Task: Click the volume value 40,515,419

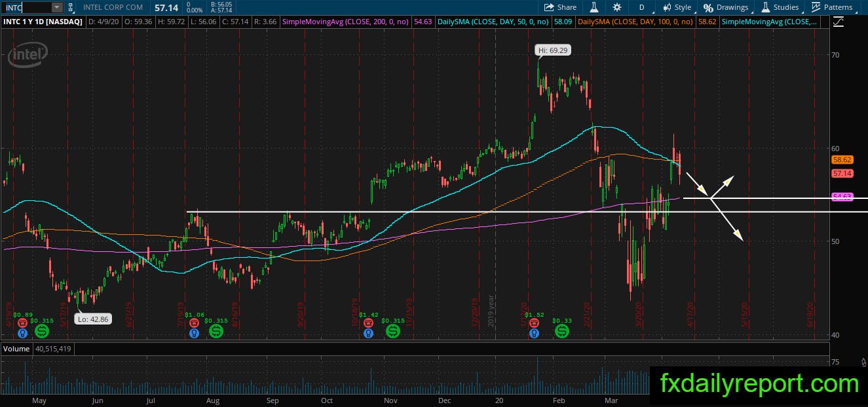Action: [x=54, y=349]
